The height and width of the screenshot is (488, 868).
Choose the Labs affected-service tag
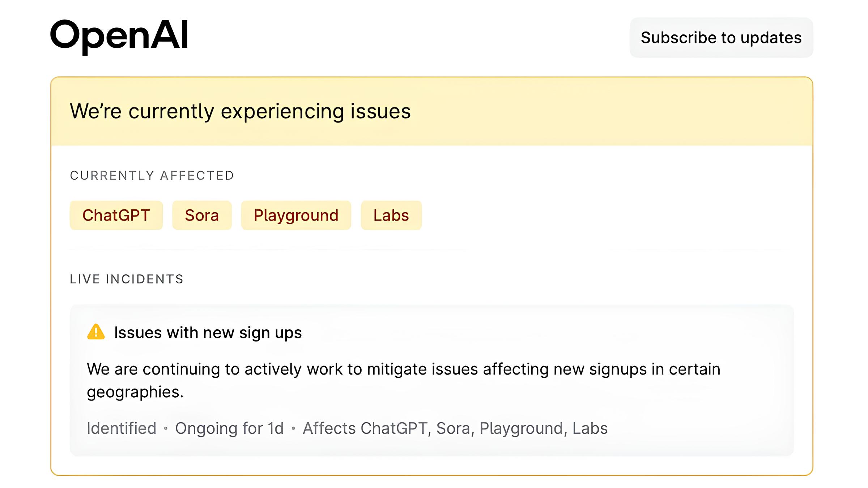(x=391, y=215)
